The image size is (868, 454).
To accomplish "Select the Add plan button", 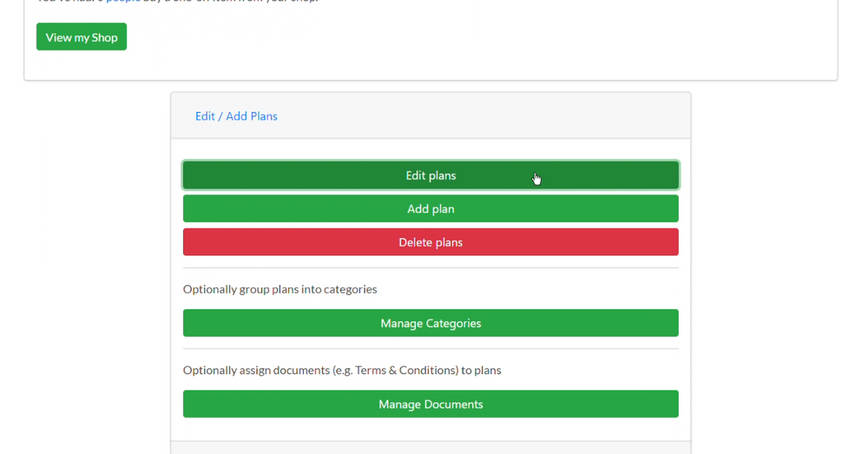I will coord(431,208).
